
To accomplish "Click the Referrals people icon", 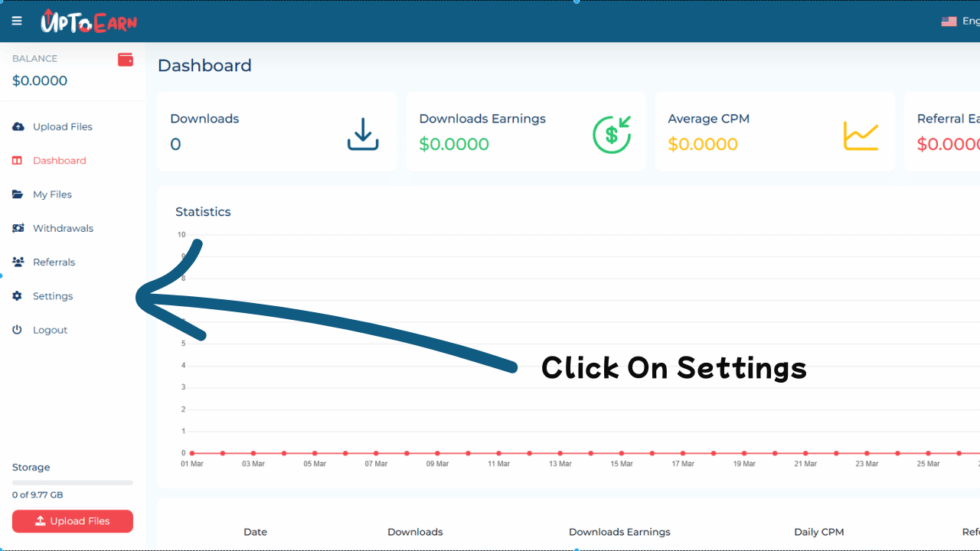I will tap(18, 262).
